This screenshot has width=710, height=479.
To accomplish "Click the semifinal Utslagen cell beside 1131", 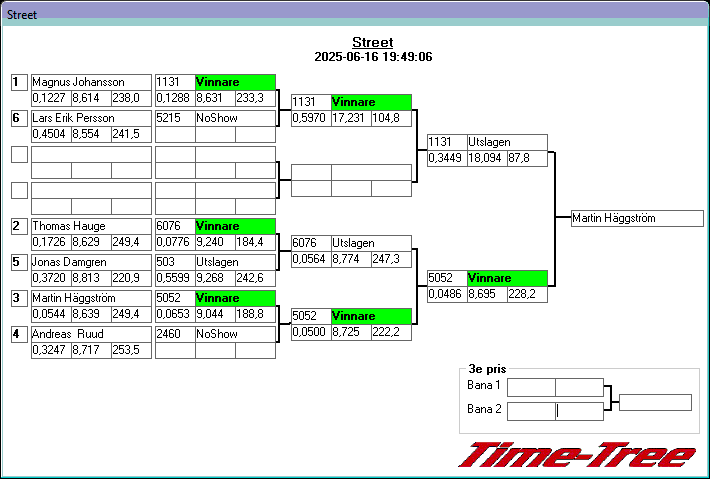I will [x=507, y=142].
